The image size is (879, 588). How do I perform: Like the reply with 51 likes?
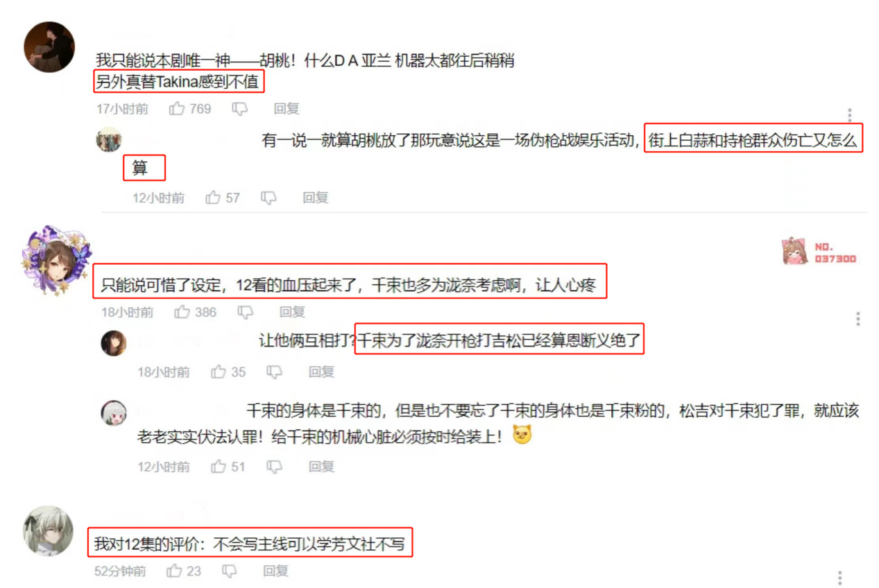(219, 467)
